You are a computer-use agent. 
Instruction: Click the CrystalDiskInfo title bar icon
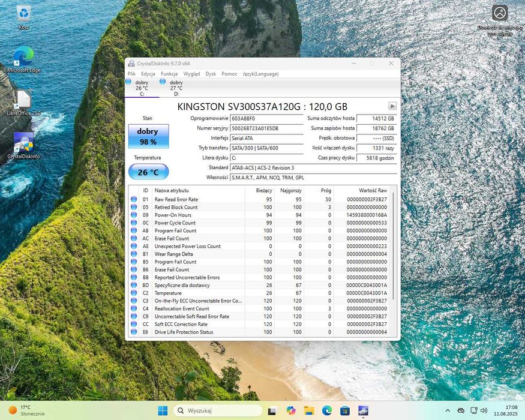coord(131,64)
